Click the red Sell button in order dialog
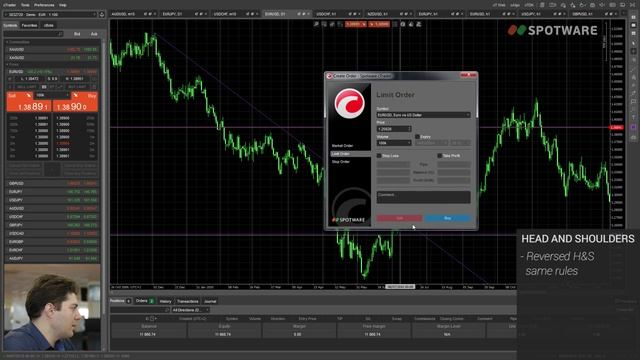This screenshot has width=640, height=360. click(399, 218)
